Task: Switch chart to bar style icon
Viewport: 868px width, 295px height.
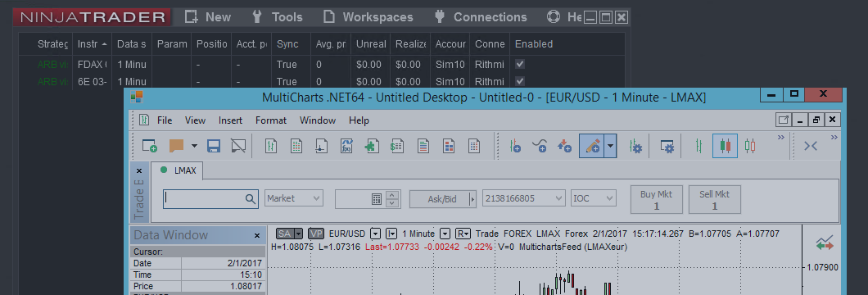Action: pos(698,146)
